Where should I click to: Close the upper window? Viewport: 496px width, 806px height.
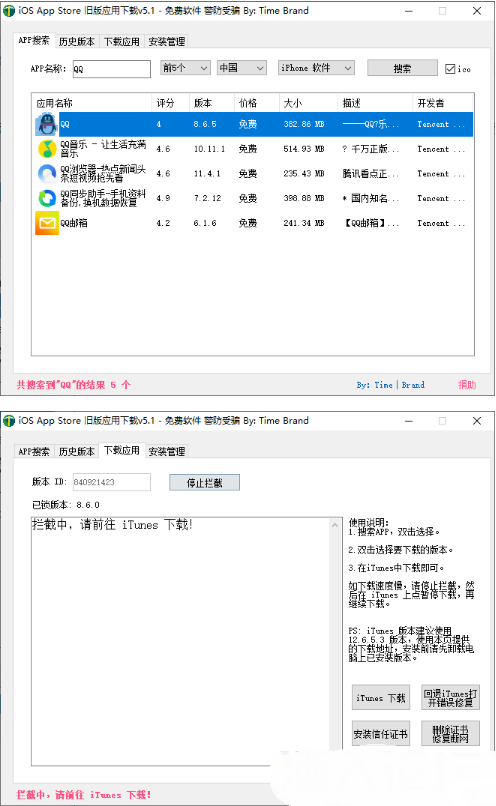[477, 11]
